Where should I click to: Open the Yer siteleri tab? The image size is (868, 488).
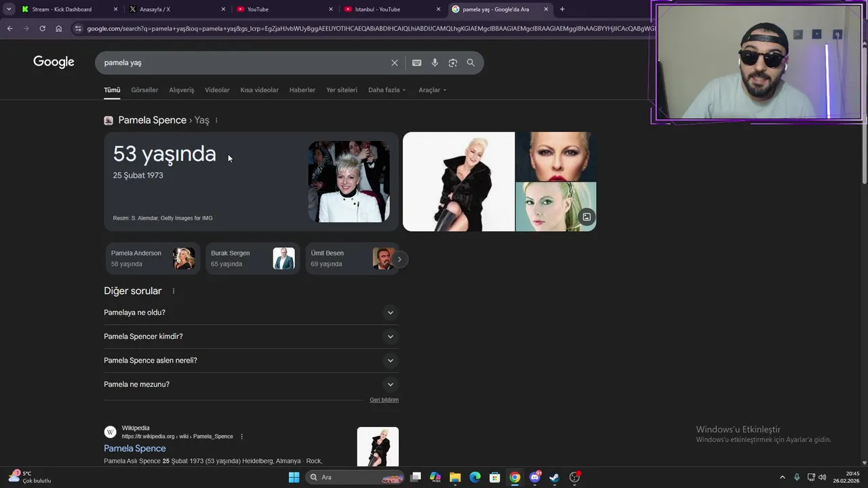[x=342, y=90]
